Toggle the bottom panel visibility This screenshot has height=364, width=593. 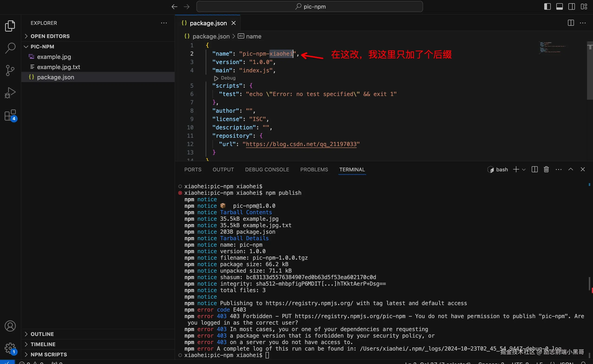559,6
